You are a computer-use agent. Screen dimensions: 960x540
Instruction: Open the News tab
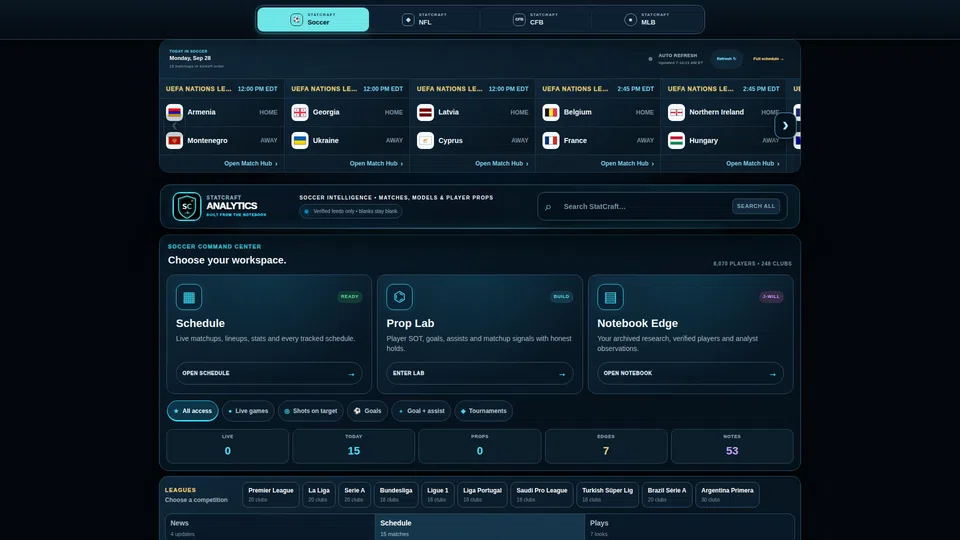tap(270, 527)
